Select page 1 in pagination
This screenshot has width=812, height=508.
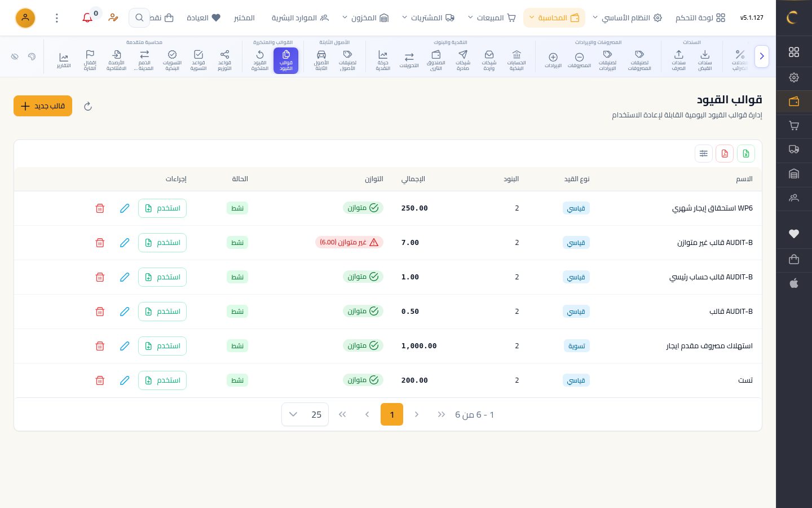point(392,415)
